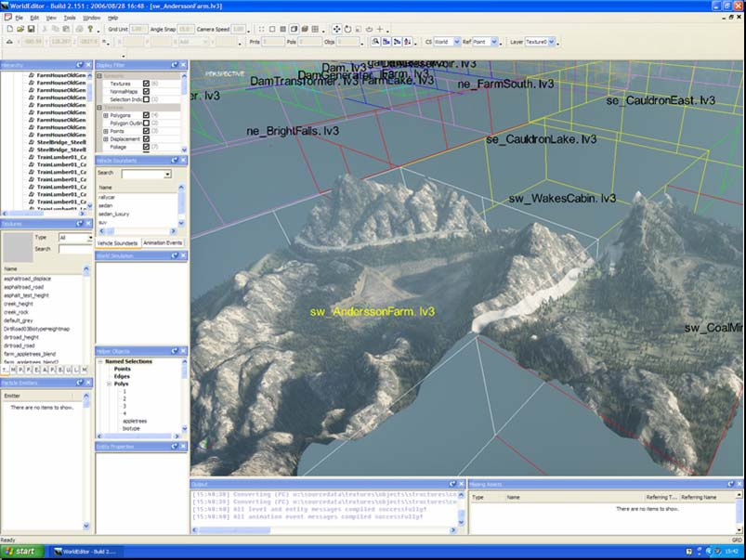Image resolution: width=746 pixels, height=560 pixels.
Task: Click the magnifier icon left of CS
Action: click(x=375, y=42)
